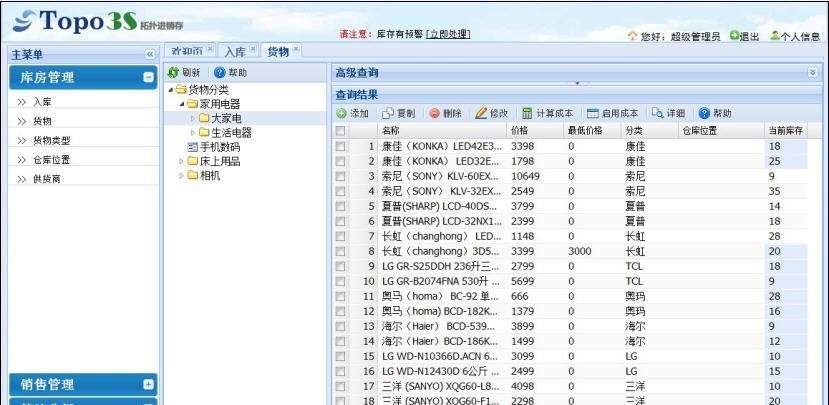Screen dimensions: 829x405
Task: Sort by the 最低价格 column header
Action: [x=592, y=131]
